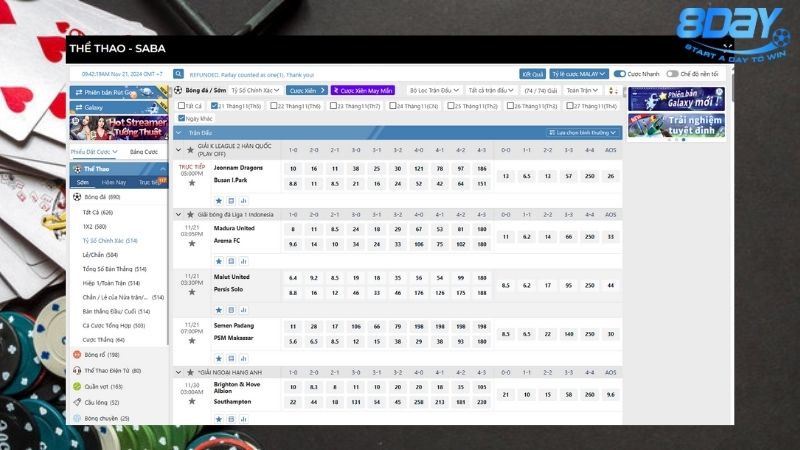This screenshot has width=800, height=450.
Task: Open the Bảng Cược tab
Action: (x=144, y=152)
